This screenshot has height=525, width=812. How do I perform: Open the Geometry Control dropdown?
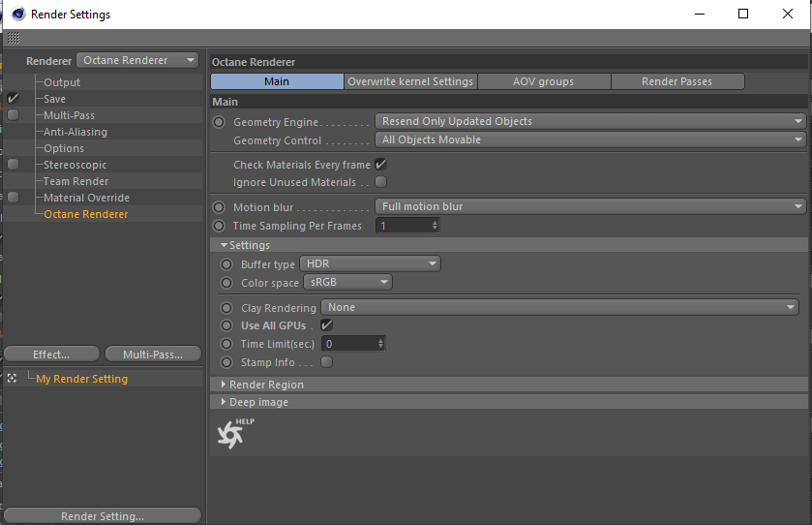[x=590, y=139]
